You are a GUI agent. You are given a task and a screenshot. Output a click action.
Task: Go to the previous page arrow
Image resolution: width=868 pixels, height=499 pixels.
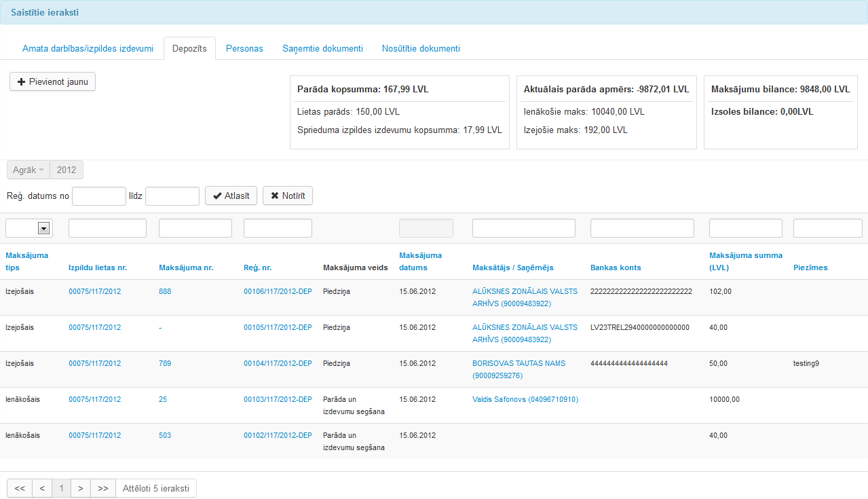[x=42, y=488]
